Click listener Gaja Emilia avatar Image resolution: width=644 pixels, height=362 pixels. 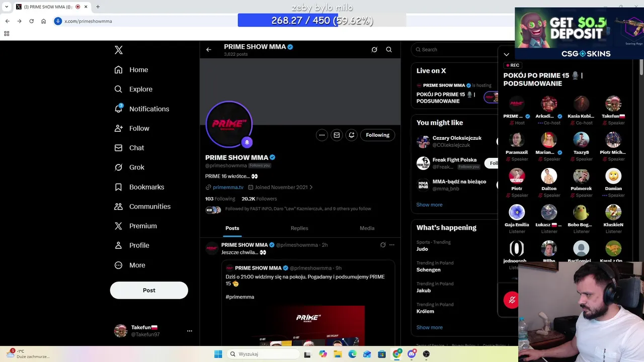pos(517,212)
